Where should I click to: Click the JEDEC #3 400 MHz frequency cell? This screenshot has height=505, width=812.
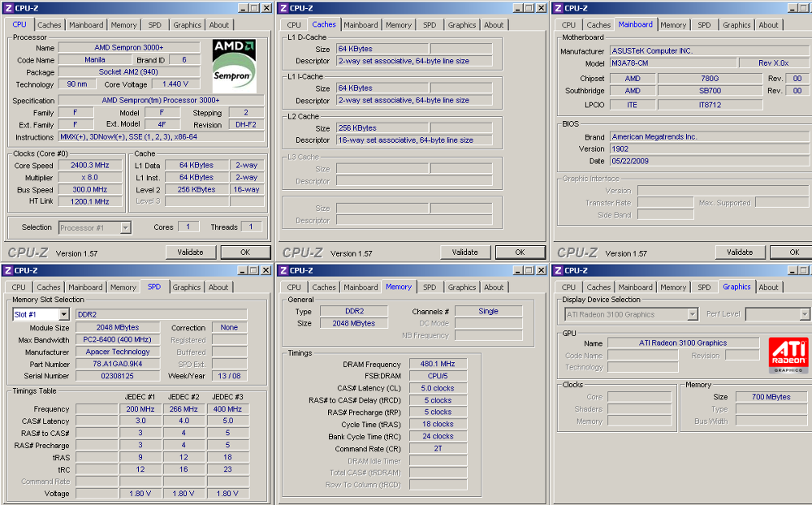click(228, 408)
